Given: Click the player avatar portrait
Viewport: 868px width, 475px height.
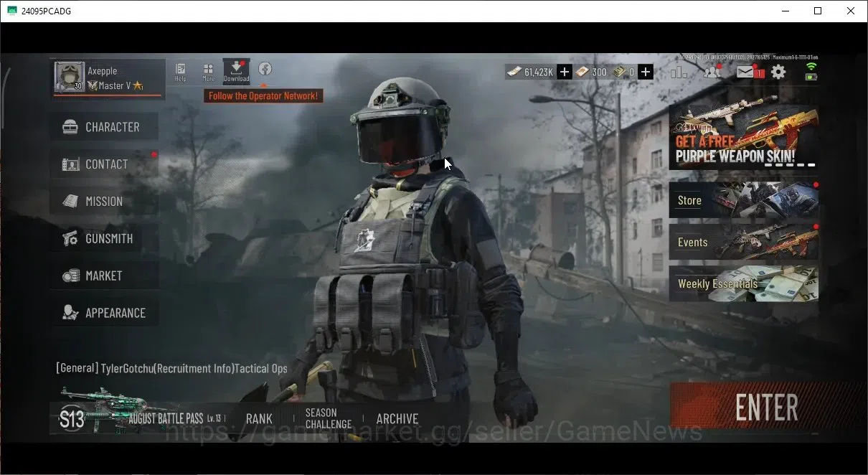Looking at the screenshot, I should point(70,77).
